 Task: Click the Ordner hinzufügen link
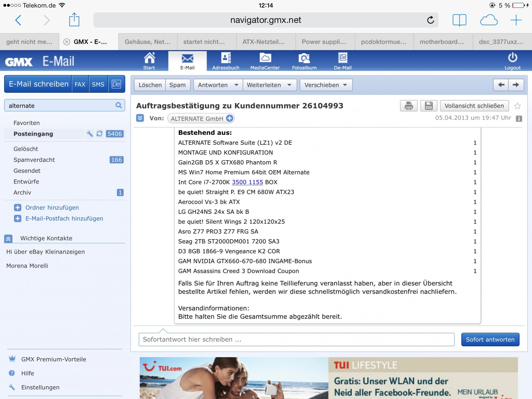(x=52, y=208)
